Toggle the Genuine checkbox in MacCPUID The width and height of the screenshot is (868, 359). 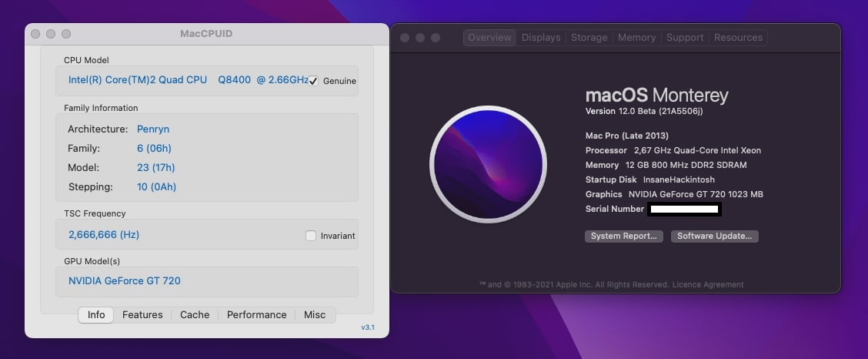313,81
